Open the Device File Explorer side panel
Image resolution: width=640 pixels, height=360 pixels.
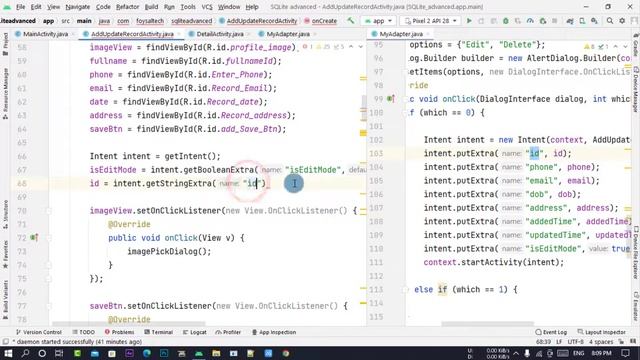pyautogui.click(x=636, y=252)
